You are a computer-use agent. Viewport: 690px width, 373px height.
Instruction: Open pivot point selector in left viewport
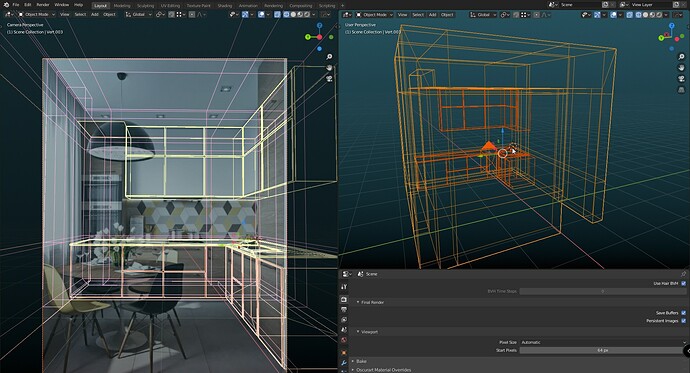160,15
